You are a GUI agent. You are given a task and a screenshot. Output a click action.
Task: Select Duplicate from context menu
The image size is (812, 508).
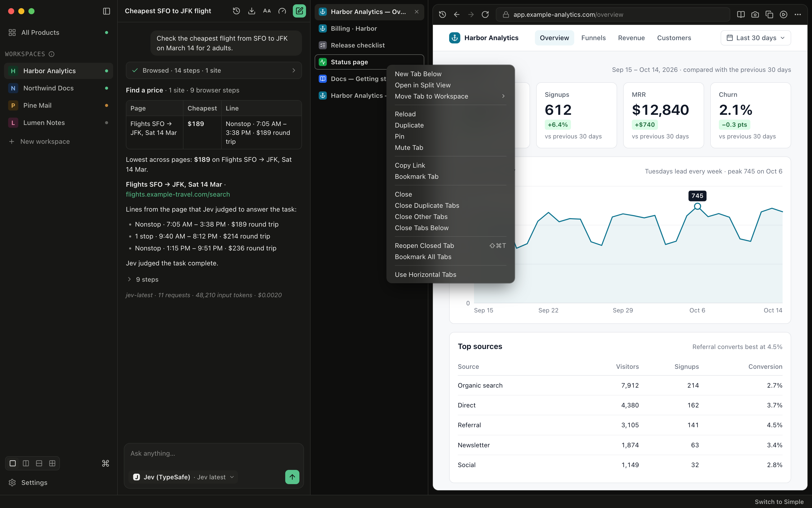[450, 125]
